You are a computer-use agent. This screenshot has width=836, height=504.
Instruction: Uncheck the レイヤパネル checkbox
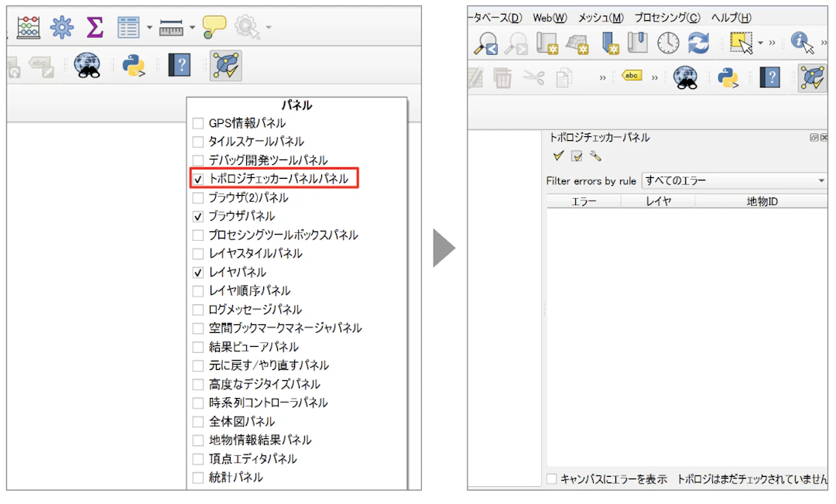[x=198, y=273]
